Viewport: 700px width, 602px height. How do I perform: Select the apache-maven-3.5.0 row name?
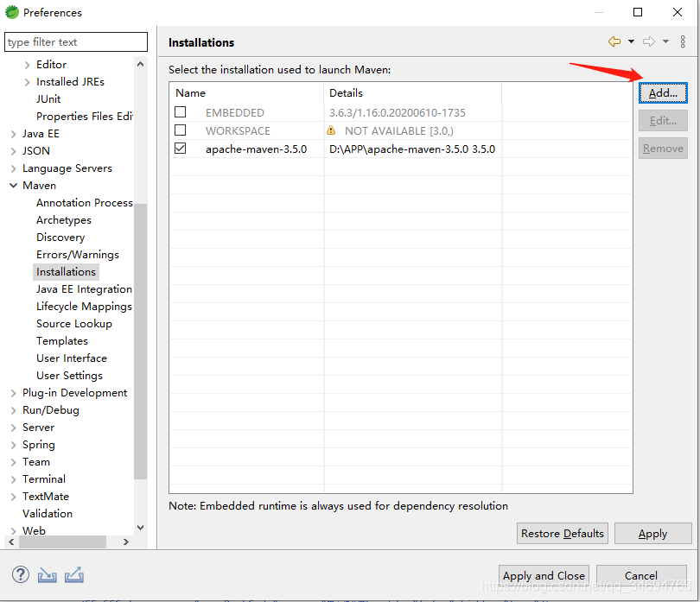pos(256,149)
